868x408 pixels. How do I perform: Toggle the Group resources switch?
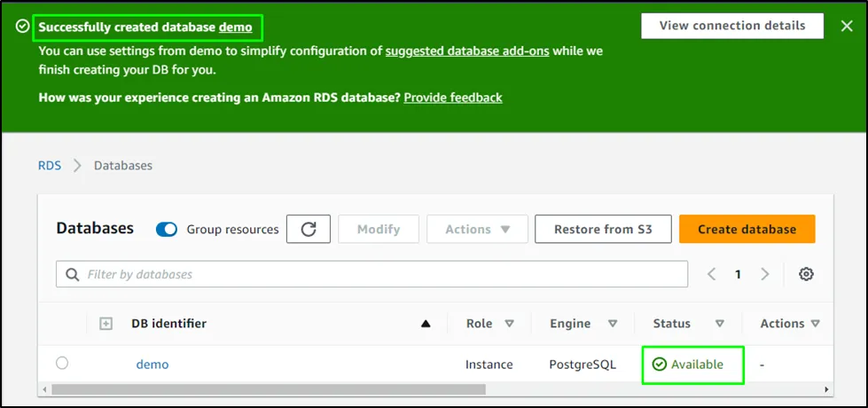(x=167, y=229)
